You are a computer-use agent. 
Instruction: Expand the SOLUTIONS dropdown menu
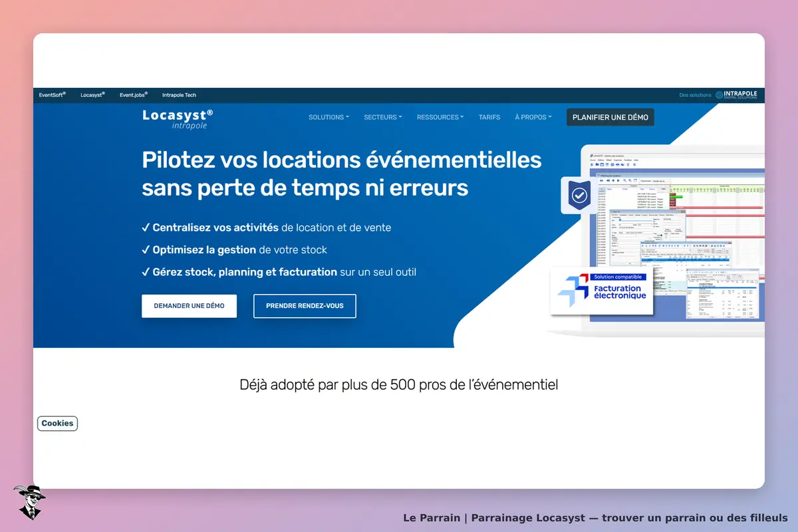pyautogui.click(x=329, y=117)
